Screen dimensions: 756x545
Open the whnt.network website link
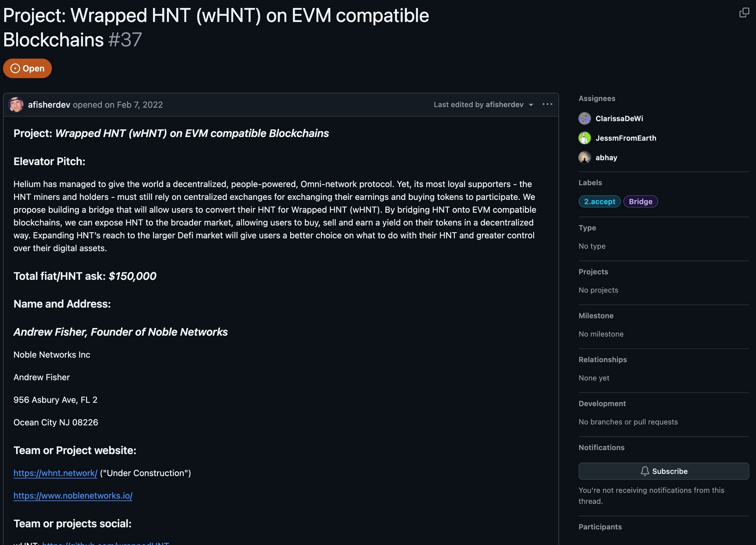pyautogui.click(x=55, y=473)
